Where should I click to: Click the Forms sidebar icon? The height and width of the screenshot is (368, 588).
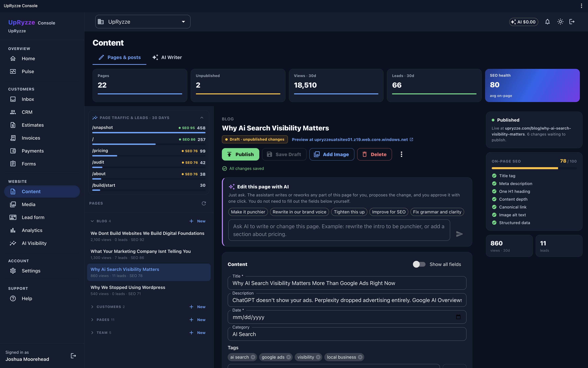pos(13,164)
